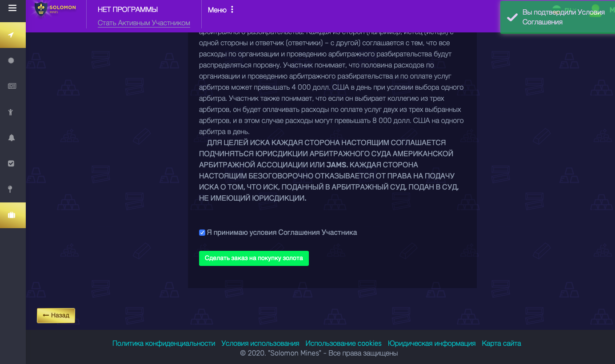Click the gold navigation arrow sidebar icon
The width and height of the screenshot is (615, 364).
(x=12, y=35)
